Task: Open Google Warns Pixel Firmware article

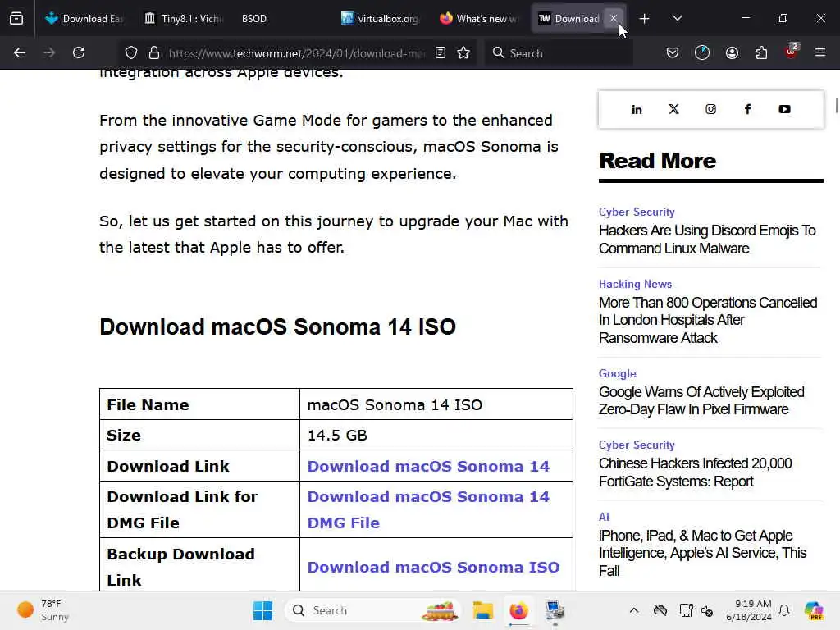Action: (x=701, y=400)
